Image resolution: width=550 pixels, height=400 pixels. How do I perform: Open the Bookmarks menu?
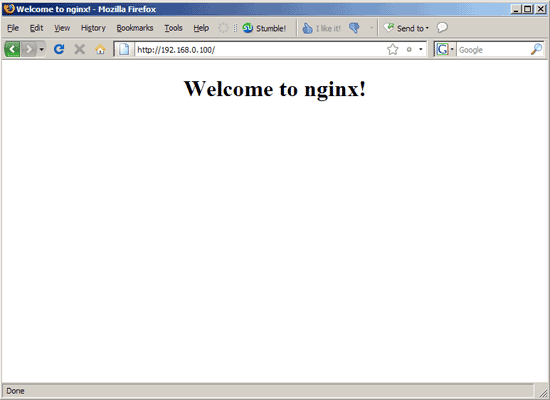coord(135,28)
